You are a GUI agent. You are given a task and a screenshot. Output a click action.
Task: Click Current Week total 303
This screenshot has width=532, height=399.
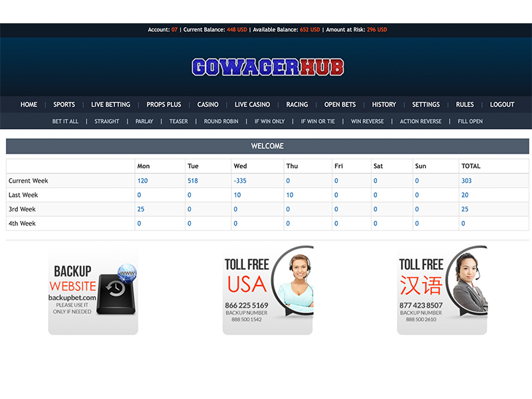(467, 181)
